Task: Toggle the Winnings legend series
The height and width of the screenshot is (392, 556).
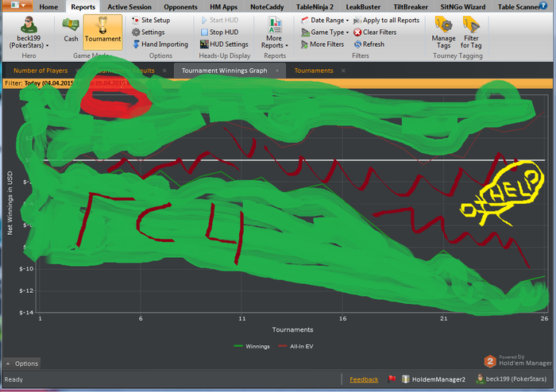Action: (x=252, y=346)
